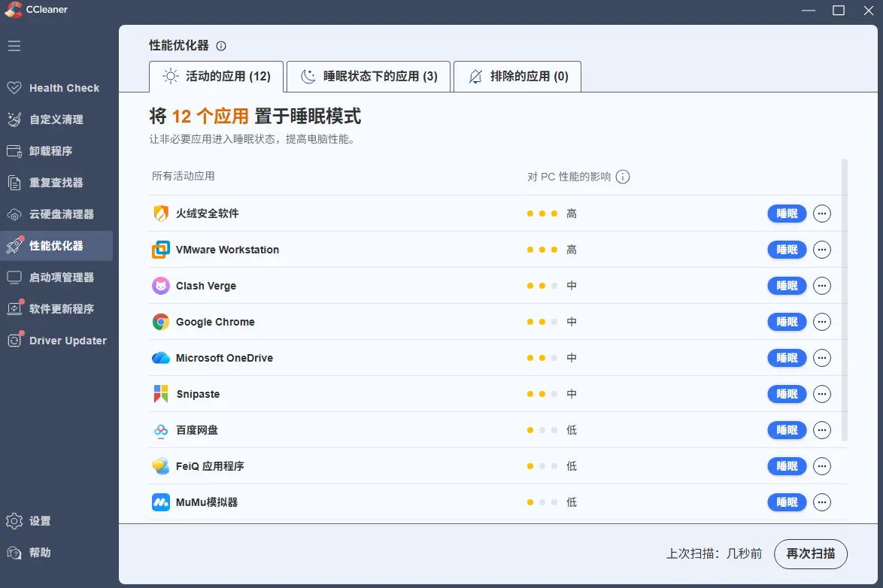Click the Clash Verge app icon
883x588 pixels.
(161, 286)
